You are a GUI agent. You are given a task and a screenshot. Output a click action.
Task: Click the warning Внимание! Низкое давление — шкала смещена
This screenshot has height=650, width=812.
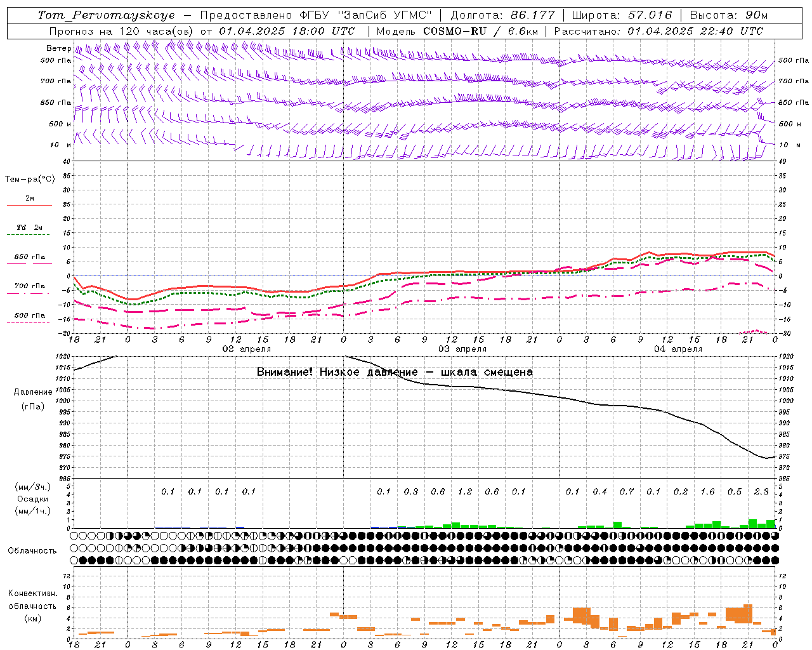[x=395, y=373]
